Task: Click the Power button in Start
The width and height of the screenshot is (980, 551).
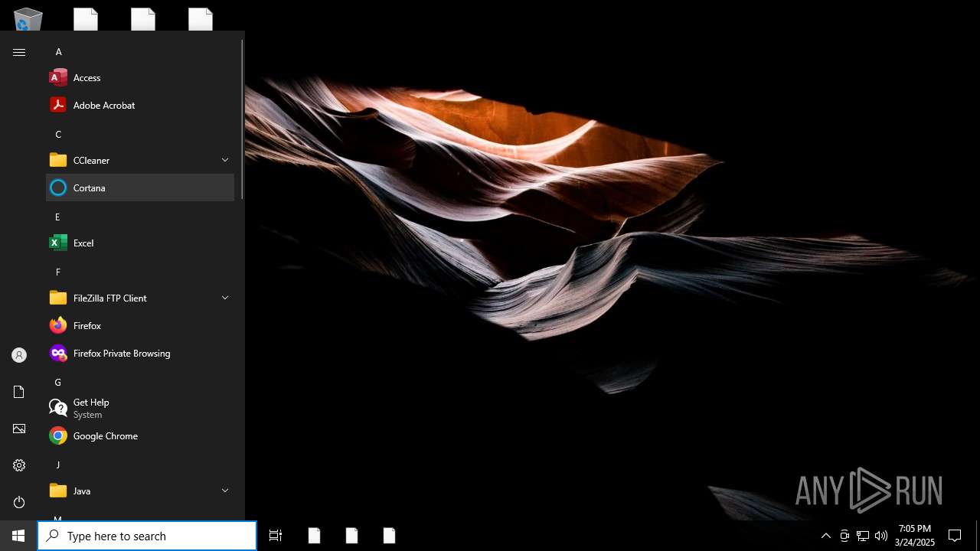Action: click(x=19, y=502)
